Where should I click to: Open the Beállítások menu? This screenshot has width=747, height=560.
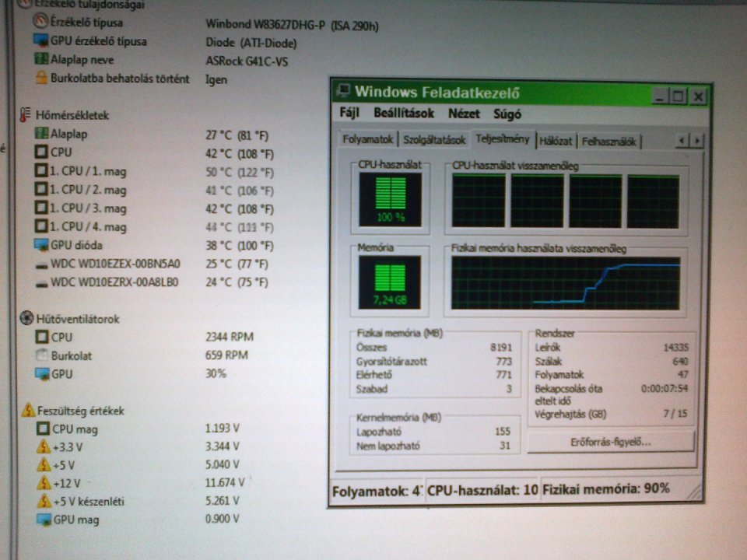coord(404,114)
